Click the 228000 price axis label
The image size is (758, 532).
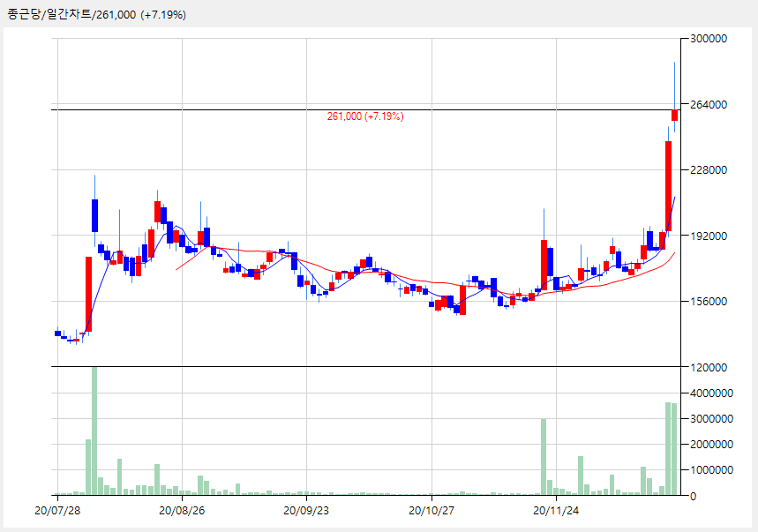click(709, 169)
